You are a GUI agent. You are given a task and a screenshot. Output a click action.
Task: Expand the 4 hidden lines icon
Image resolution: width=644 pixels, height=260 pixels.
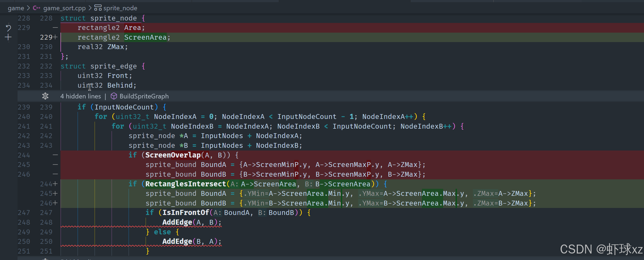click(x=45, y=96)
